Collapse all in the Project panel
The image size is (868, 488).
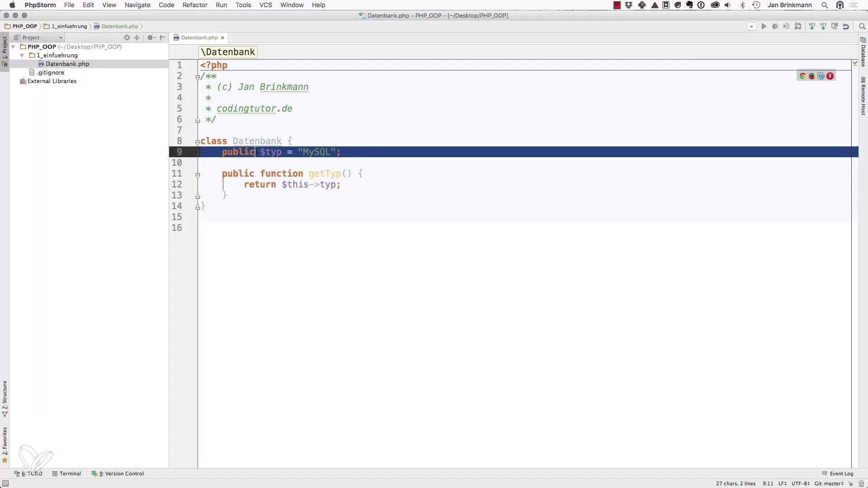tap(137, 38)
